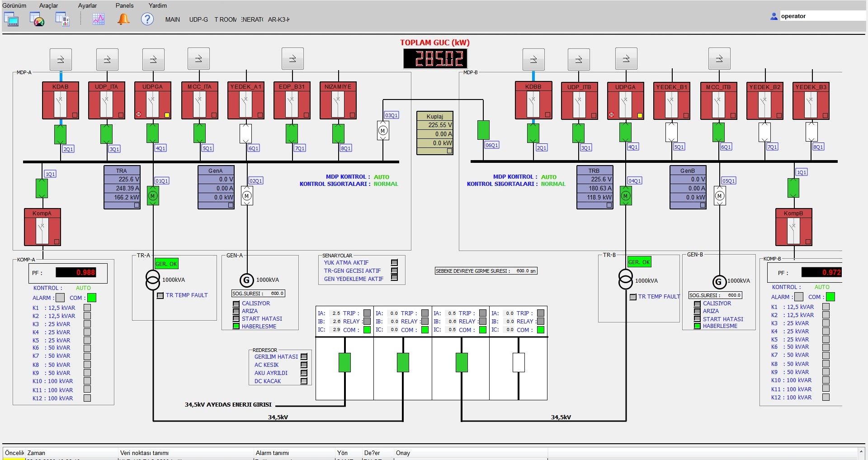Viewport: 868px width, 460px height.
Task: Open the trend chart toolbar icon
Action: (x=99, y=19)
